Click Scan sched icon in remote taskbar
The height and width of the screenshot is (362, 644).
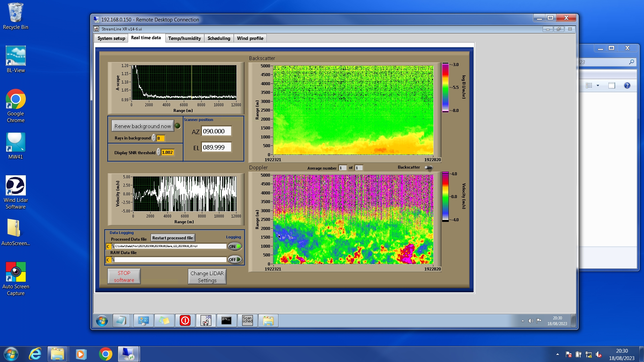247,321
